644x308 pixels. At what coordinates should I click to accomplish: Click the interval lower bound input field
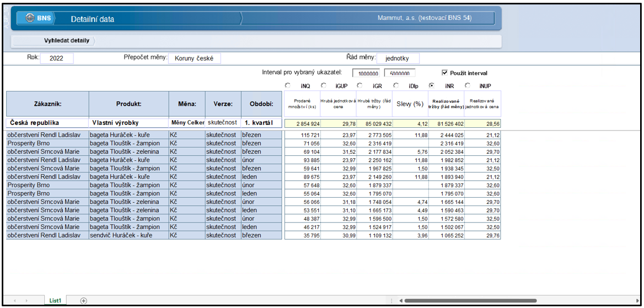tap(368, 73)
